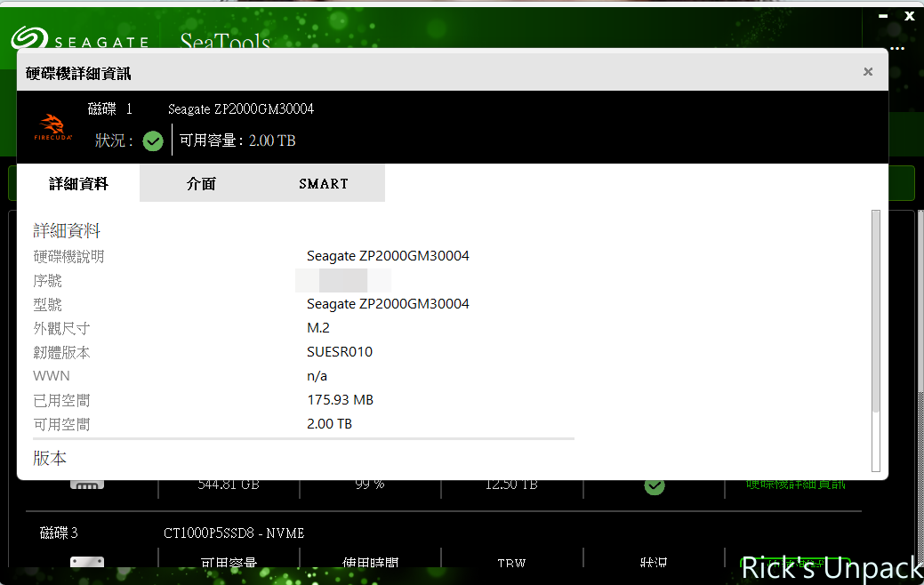Screen dimensions: 924x585
Task: Click the 175.93 MB used space value
Action: coord(340,400)
